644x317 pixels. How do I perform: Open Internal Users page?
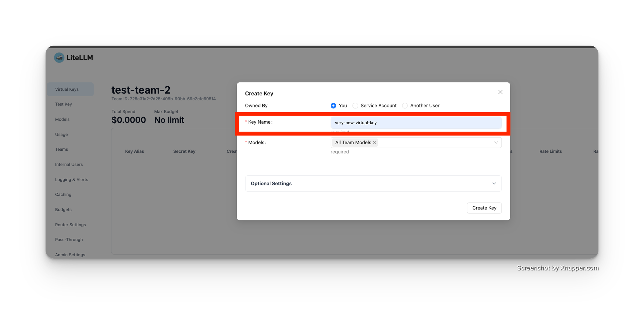69,165
